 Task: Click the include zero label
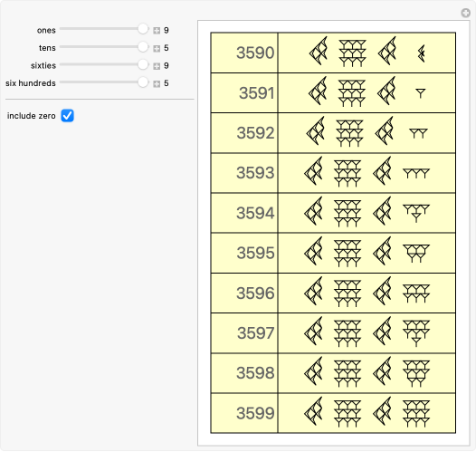click(32, 116)
